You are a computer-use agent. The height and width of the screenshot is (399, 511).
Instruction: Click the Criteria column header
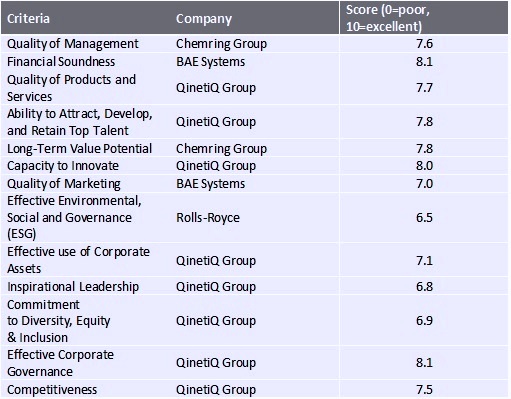click(x=28, y=19)
